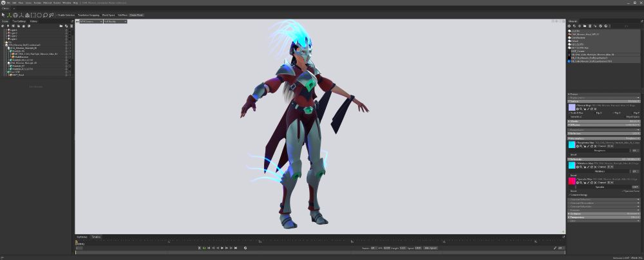The image size is (644, 260).
Task: Open Roughness Map Channel dropdown
Action: (x=611, y=146)
